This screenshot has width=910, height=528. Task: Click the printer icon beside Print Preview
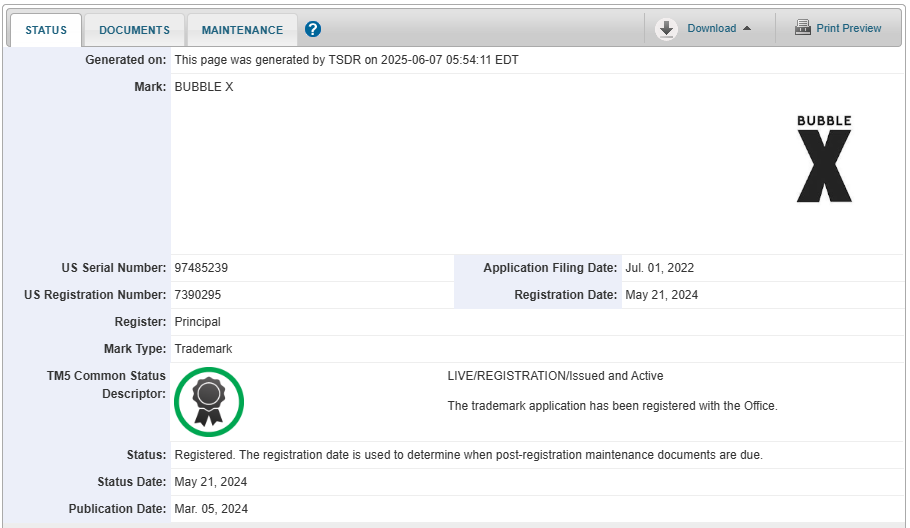(x=803, y=27)
